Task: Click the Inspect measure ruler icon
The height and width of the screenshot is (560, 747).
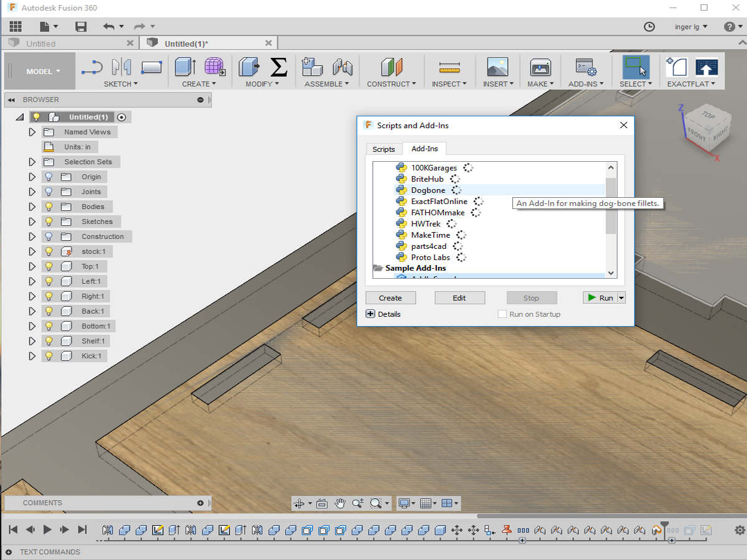Action: click(449, 67)
